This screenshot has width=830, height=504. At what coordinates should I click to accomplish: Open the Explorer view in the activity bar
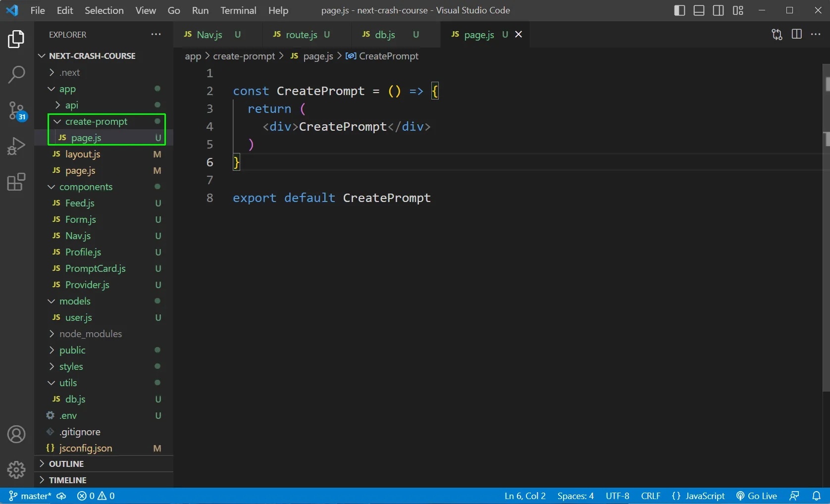coord(16,39)
